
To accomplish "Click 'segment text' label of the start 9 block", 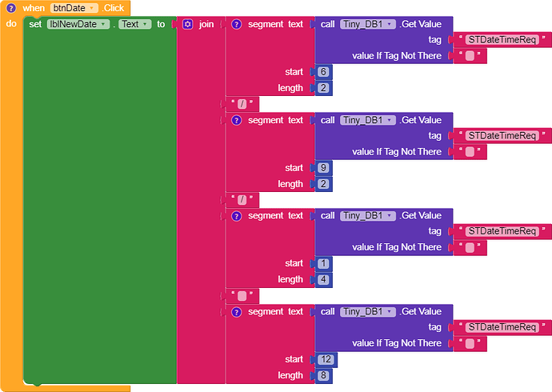I will [275, 120].
